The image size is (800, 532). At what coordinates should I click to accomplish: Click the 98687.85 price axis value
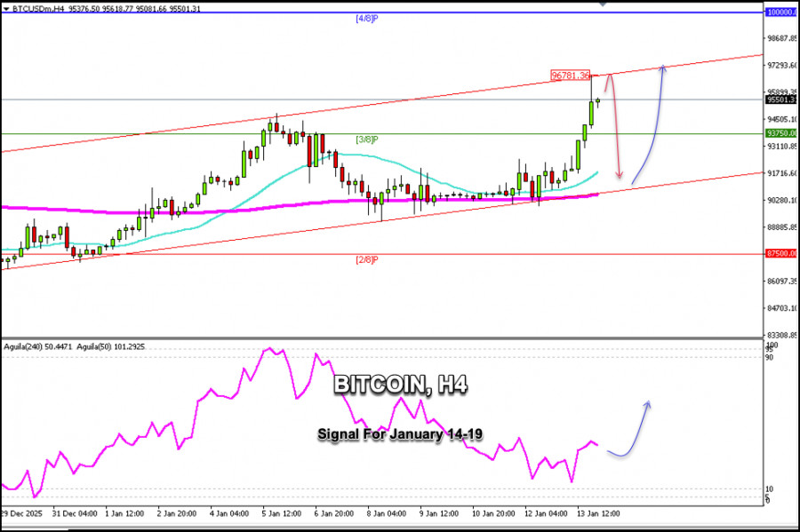[x=782, y=38]
